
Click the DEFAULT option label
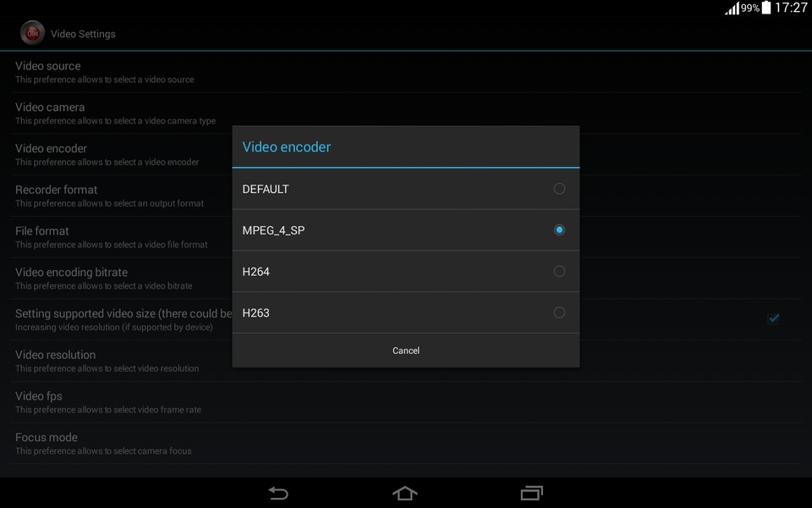point(266,189)
